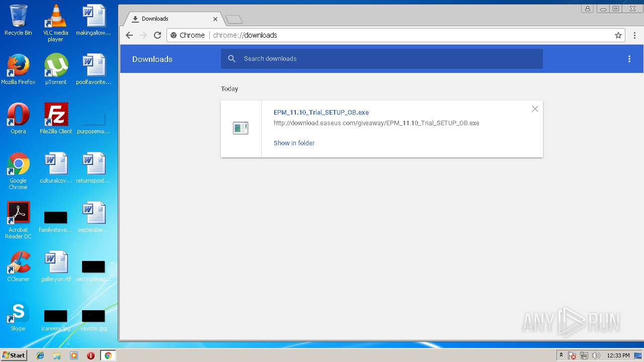Select the culturalcov Word document

[x=56, y=168]
